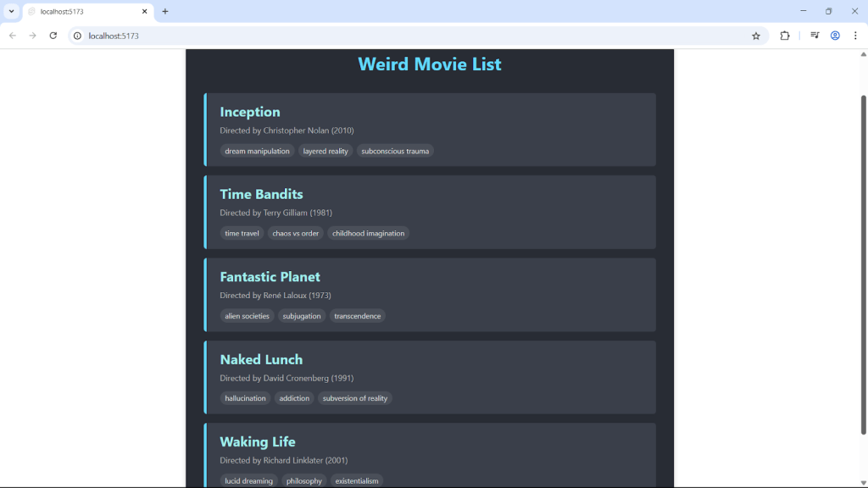Click the media control icon near the profile

pos(814,36)
